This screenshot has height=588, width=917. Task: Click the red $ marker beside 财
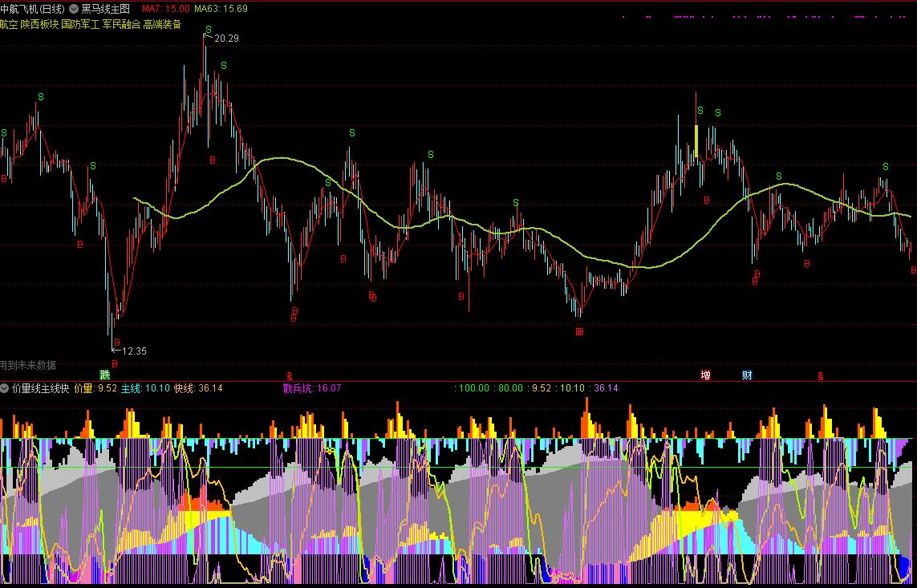(x=820, y=375)
